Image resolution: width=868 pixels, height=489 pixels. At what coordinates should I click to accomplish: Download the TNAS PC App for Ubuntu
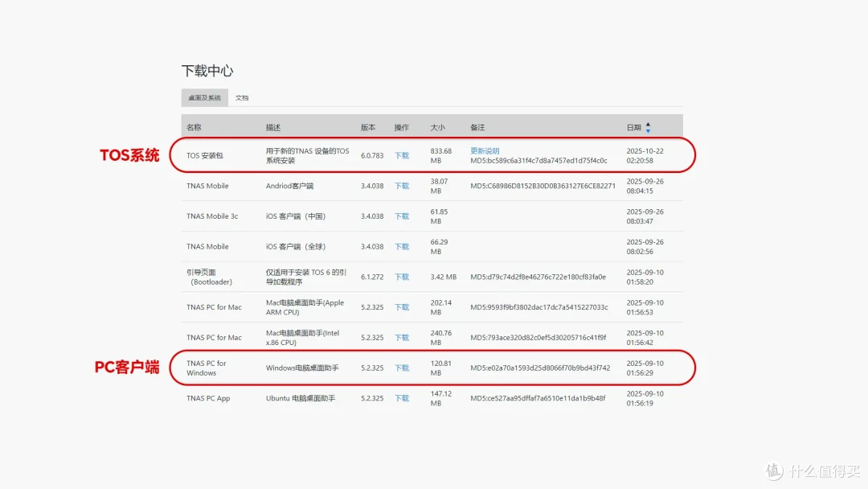(401, 398)
